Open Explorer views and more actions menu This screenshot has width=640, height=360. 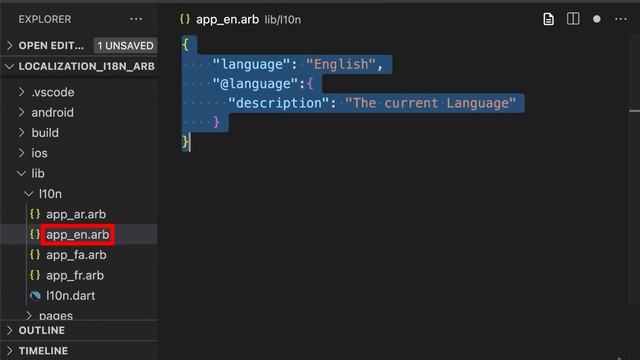pyautogui.click(x=136, y=19)
